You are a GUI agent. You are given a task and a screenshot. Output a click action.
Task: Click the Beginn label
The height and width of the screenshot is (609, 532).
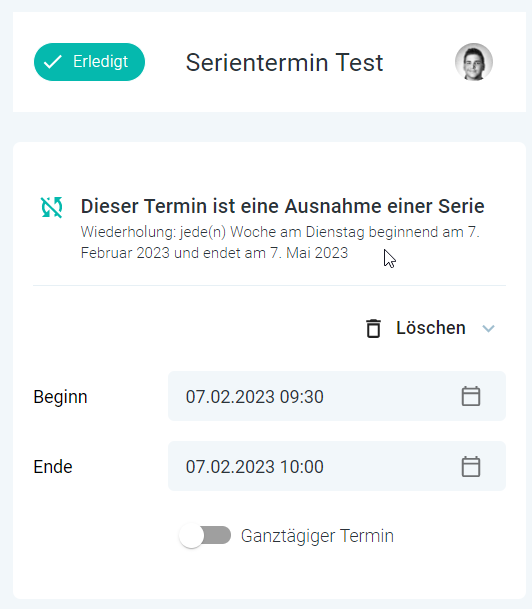click(x=61, y=397)
